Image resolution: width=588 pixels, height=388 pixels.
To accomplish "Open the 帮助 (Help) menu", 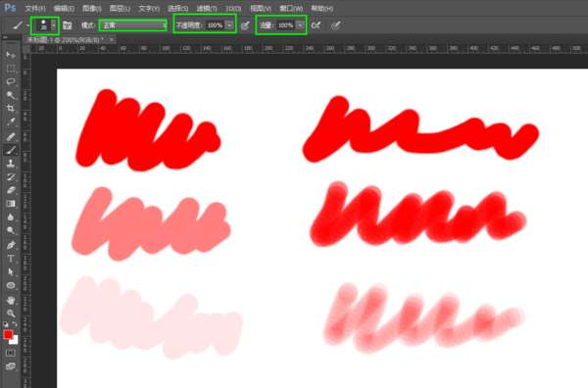I will (x=322, y=8).
